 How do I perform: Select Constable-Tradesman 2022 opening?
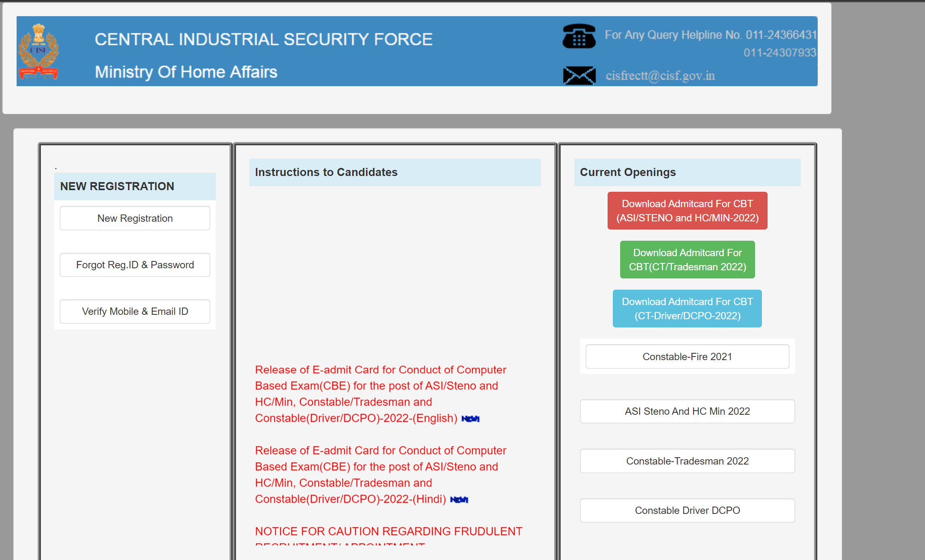point(687,461)
